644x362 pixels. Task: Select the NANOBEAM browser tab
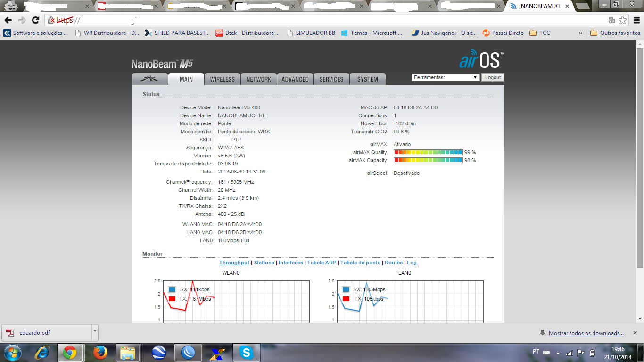click(x=540, y=6)
